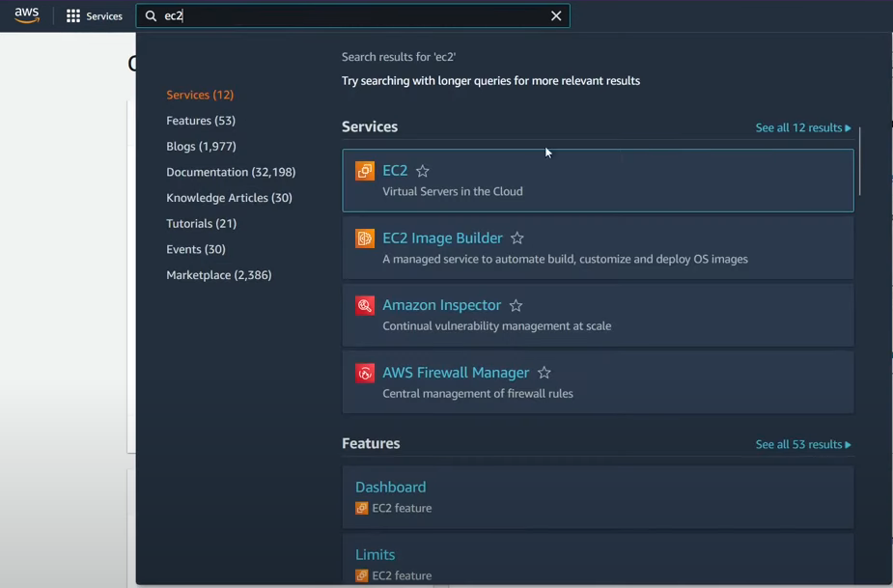Select Tutorials (21) filter
Image resolution: width=893 pixels, height=588 pixels.
coord(201,223)
